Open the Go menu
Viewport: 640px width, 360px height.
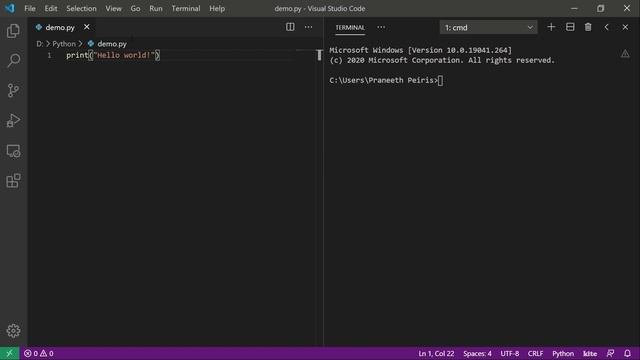135,9
